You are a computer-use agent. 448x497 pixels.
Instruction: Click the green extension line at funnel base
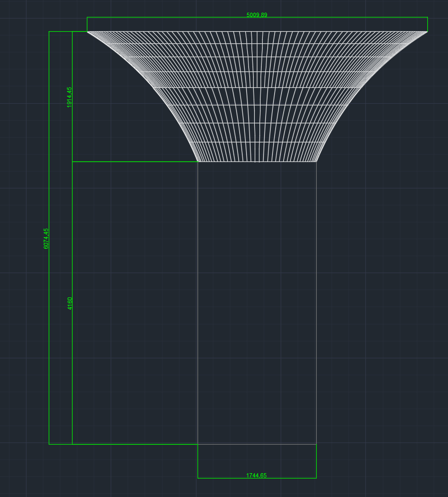(132, 161)
